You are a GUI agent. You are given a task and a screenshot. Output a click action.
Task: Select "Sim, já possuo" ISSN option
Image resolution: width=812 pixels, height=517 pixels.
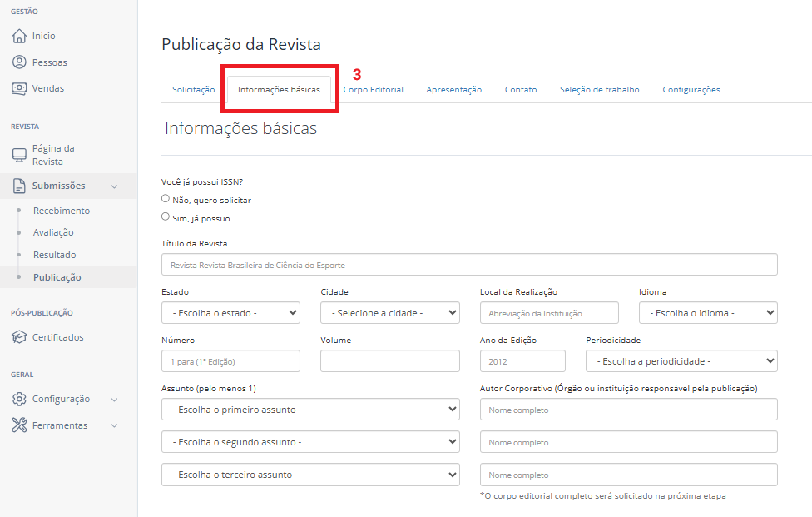(x=166, y=216)
